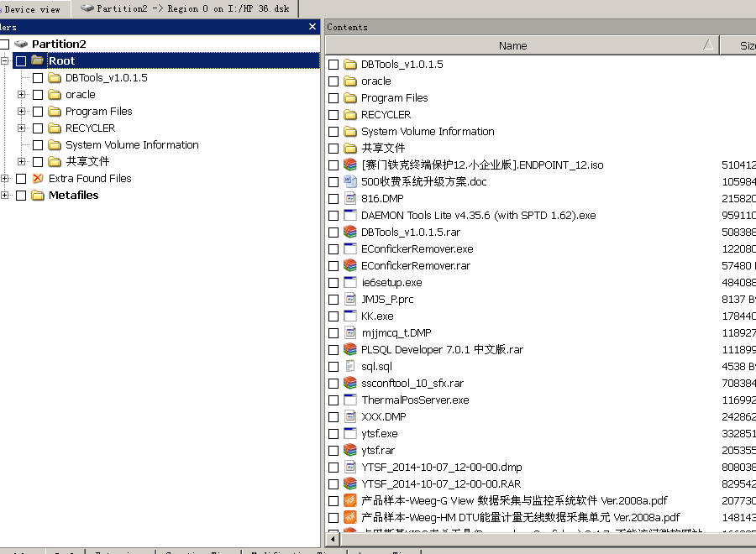Expand the Program Files tree node
The width and height of the screenshot is (756, 554).
pyautogui.click(x=21, y=112)
